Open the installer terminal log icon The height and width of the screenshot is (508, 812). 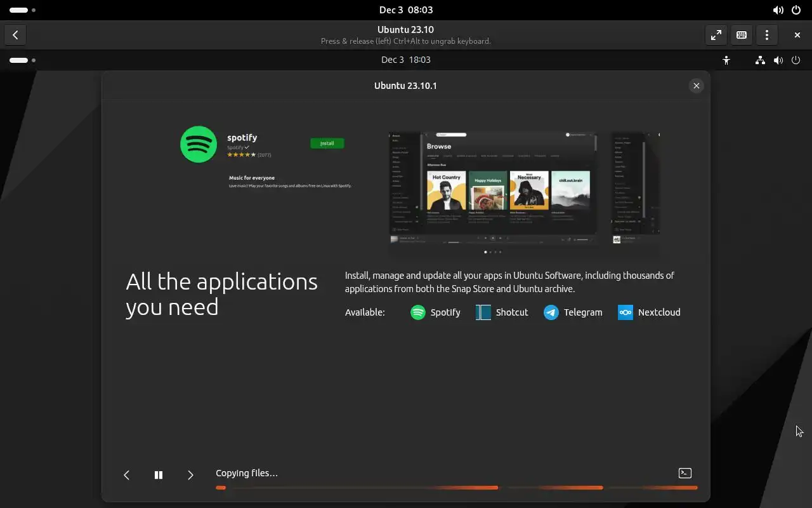(x=685, y=473)
